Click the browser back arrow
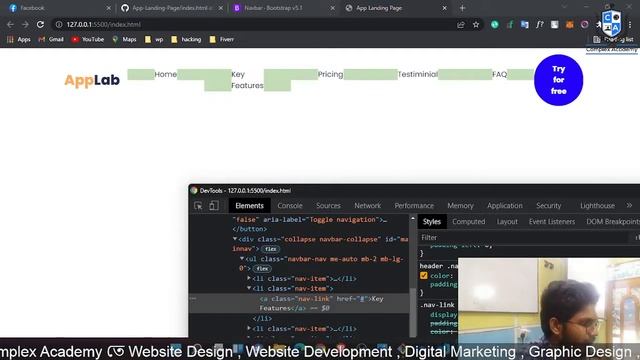 pyautogui.click(x=10, y=24)
